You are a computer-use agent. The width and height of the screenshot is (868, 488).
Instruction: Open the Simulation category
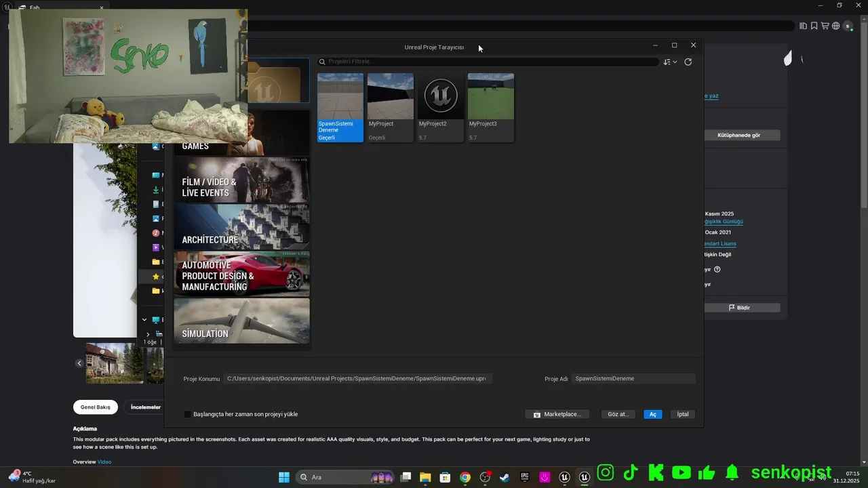242,321
